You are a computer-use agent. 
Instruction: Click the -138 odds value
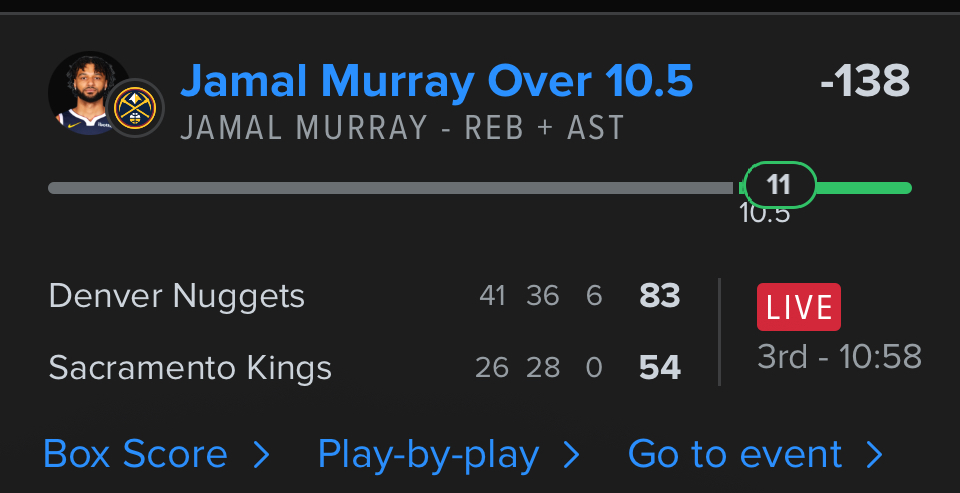pos(865,82)
